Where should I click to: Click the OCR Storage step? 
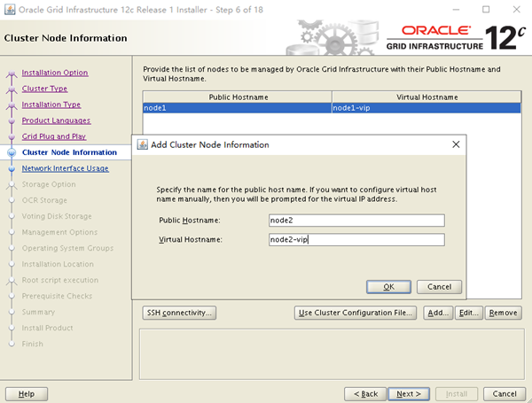coord(44,200)
